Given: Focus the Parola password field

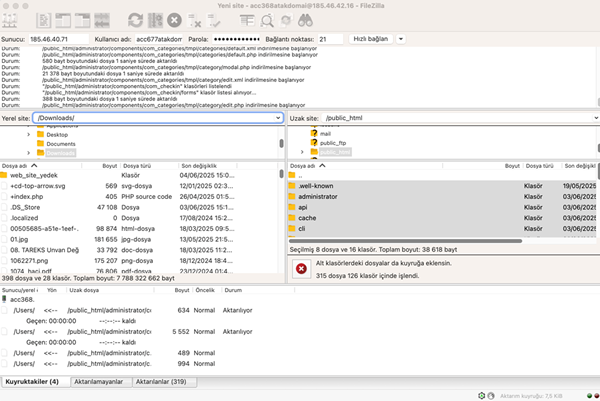Looking at the screenshot, I should [236, 39].
